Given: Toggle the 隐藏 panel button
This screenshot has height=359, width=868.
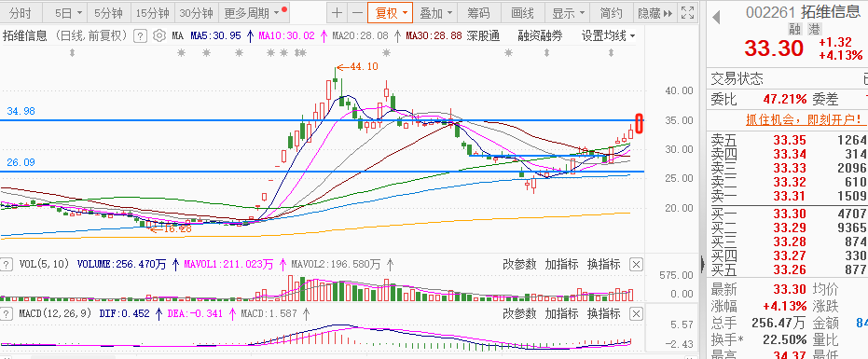Looking at the screenshot, I should pyautogui.click(x=655, y=13).
